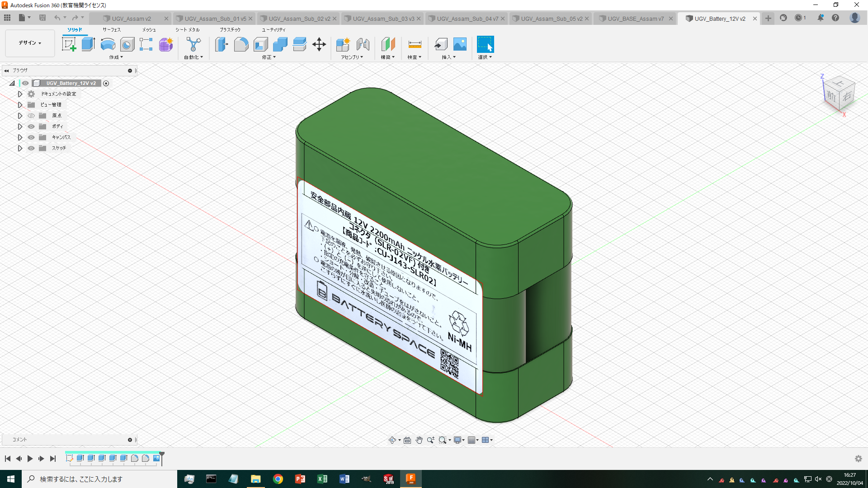Select the Create Sketch tool

pos(69,44)
